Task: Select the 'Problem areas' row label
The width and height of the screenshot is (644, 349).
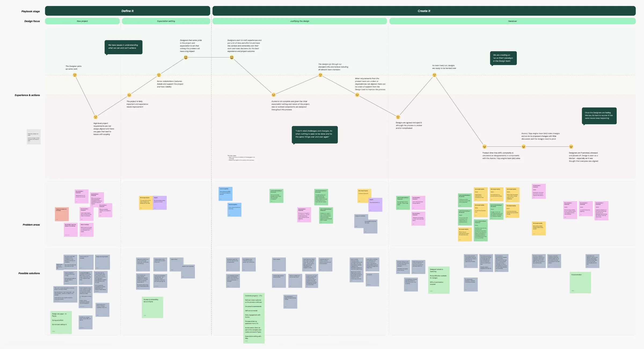Action: click(31, 225)
